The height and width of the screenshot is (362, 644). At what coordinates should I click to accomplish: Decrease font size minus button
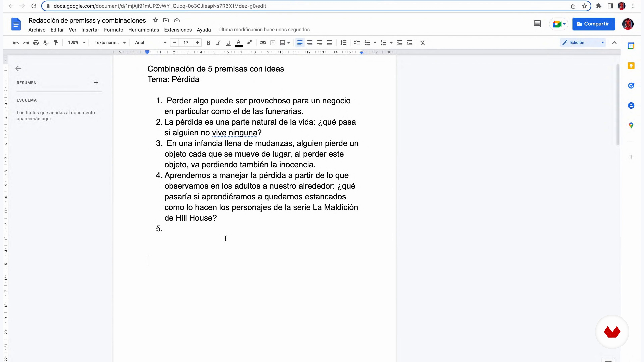click(x=174, y=43)
